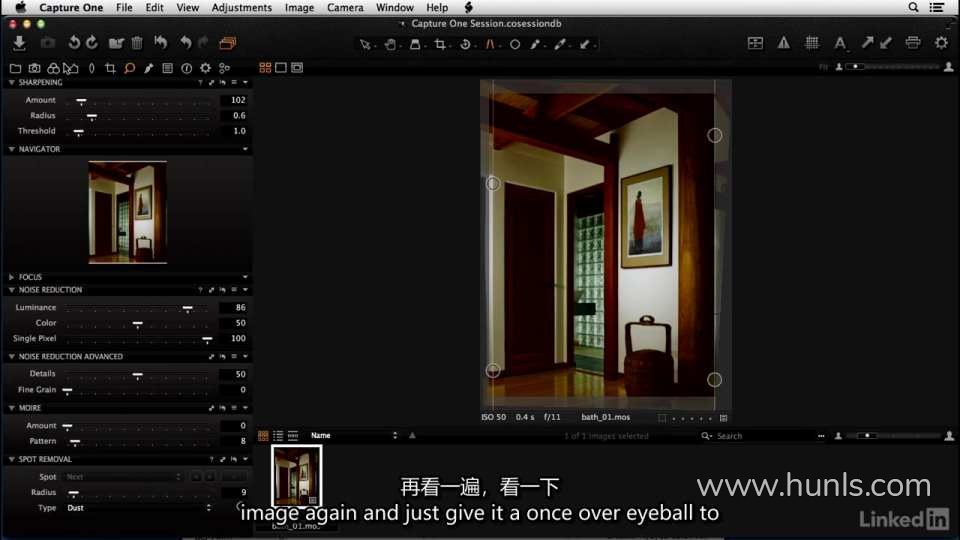Rotate image counter-clockwise
960x540 pixels.
(x=74, y=43)
